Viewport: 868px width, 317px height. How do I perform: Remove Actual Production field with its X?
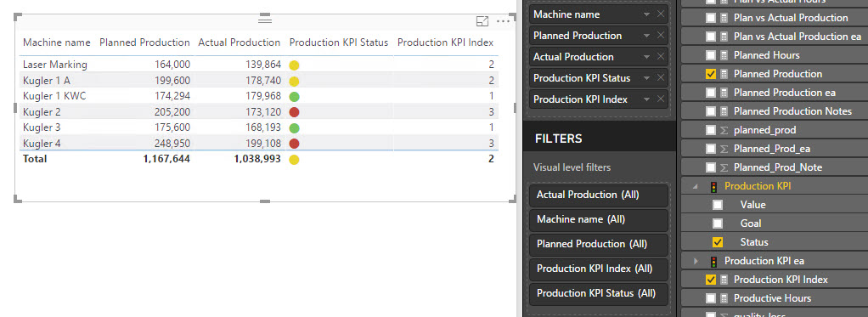pyautogui.click(x=661, y=57)
